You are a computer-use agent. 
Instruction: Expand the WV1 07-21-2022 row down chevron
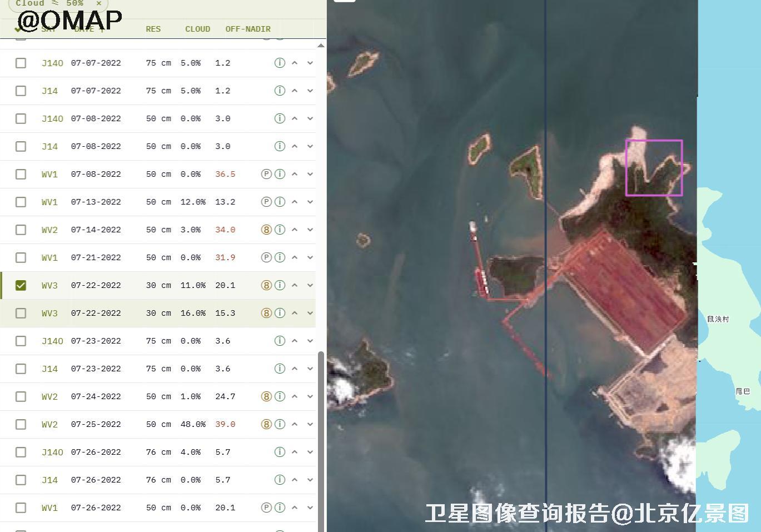click(x=310, y=257)
